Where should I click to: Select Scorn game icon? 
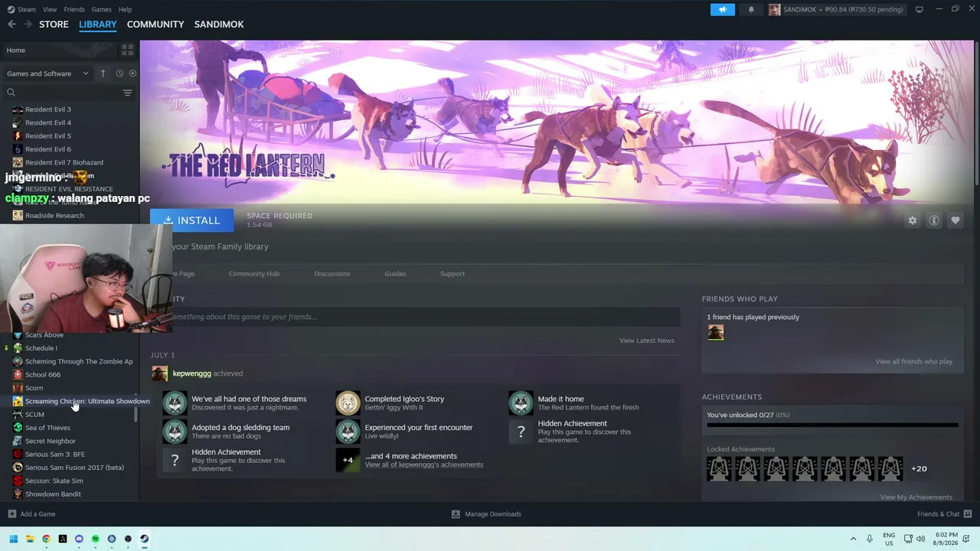click(x=18, y=388)
